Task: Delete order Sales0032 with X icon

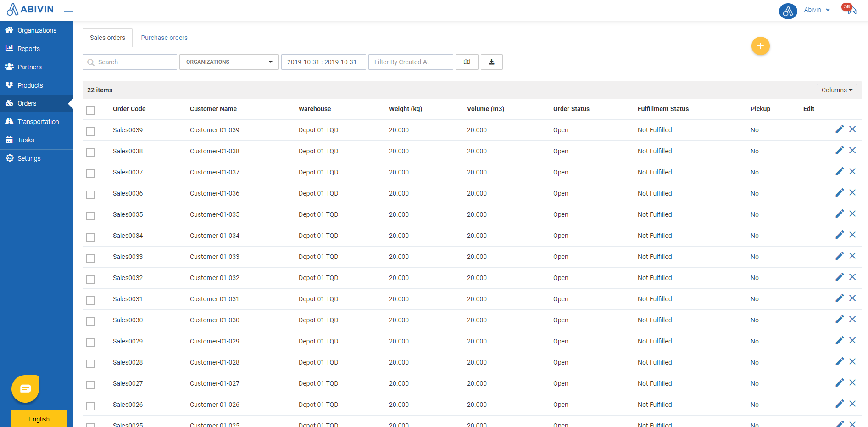Action: [x=852, y=277]
